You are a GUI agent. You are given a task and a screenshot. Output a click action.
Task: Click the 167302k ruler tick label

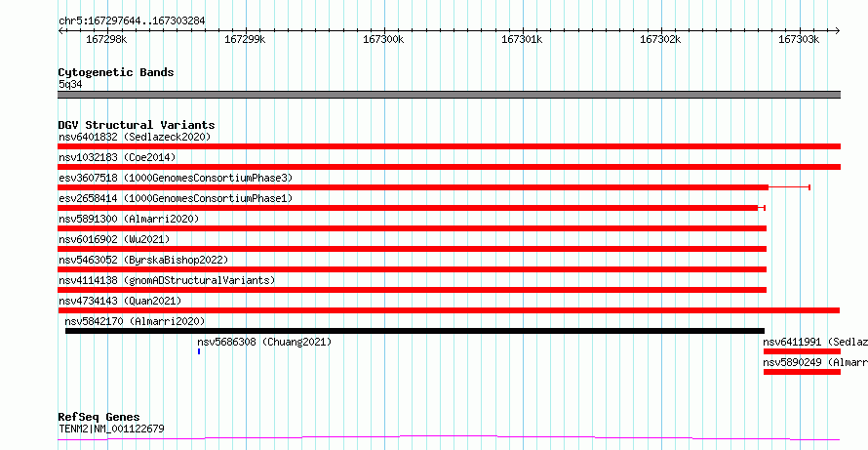tap(660, 39)
